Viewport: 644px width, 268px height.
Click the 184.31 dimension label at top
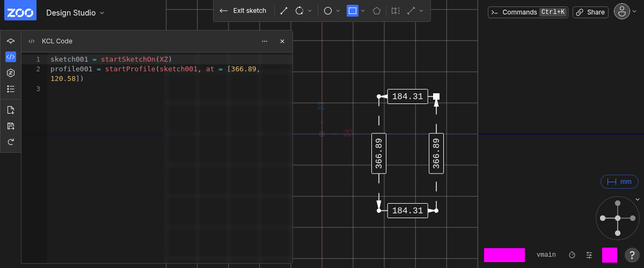coord(407,96)
